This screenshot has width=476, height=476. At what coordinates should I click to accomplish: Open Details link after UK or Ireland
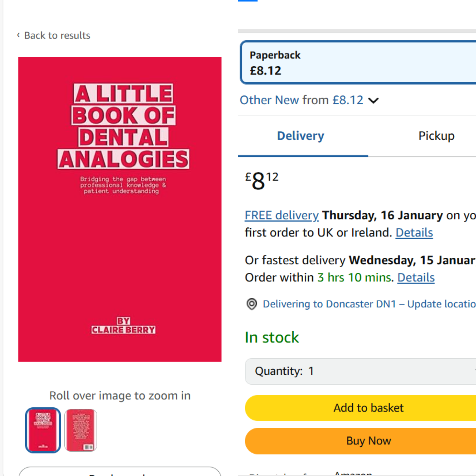tap(414, 233)
